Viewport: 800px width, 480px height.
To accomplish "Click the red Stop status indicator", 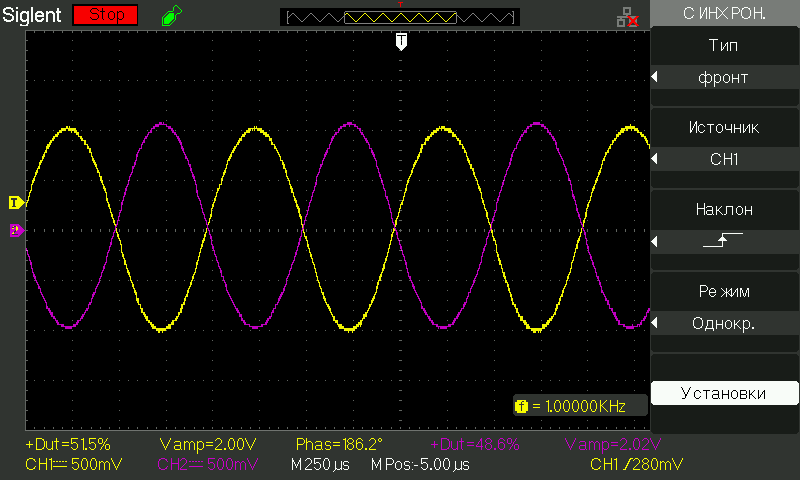I will pyautogui.click(x=105, y=15).
